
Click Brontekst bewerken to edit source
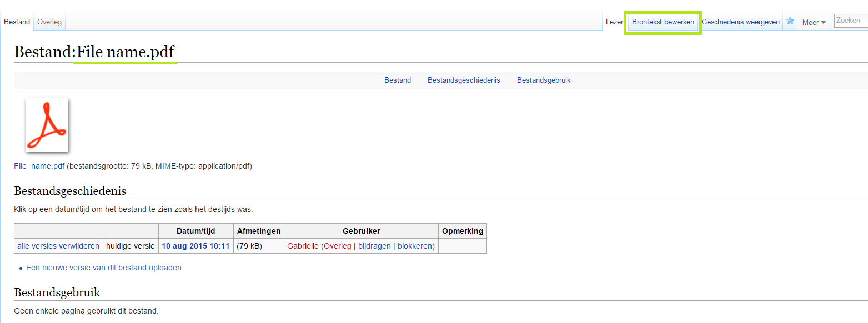tap(662, 22)
